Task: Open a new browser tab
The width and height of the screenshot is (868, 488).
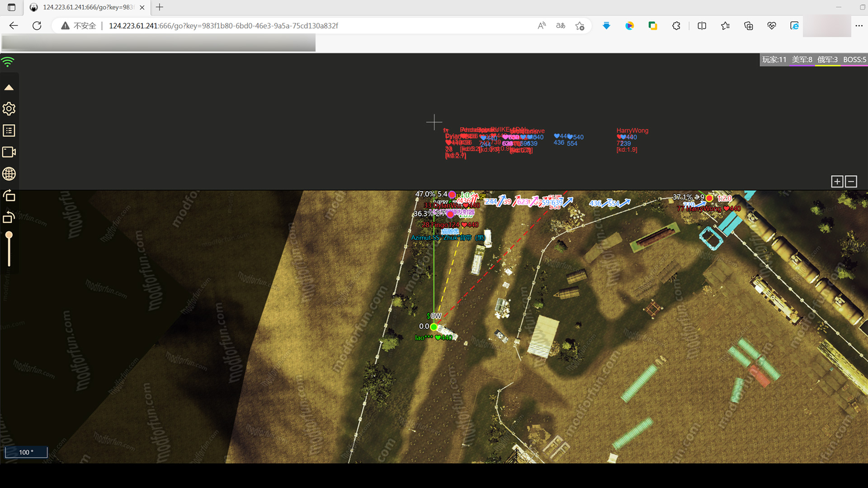Action: pyautogui.click(x=160, y=7)
